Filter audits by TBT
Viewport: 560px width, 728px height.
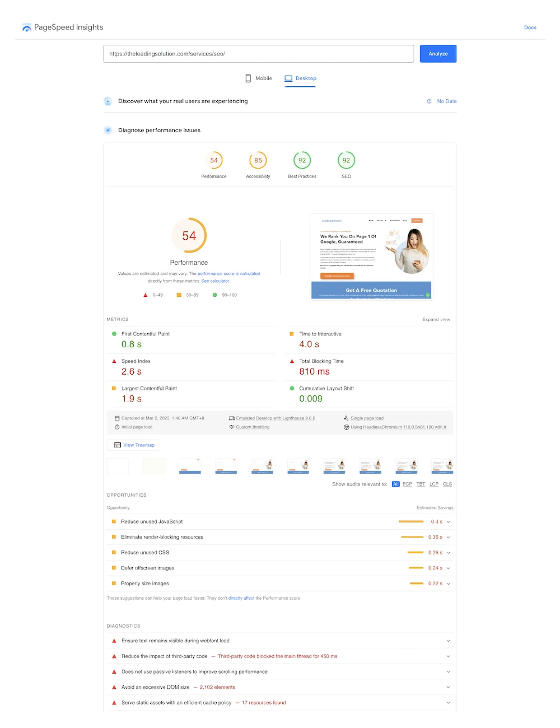421,484
